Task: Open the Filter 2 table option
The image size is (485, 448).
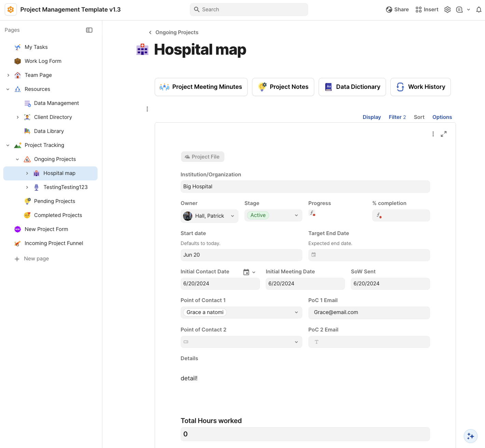Action: click(397, 117)
